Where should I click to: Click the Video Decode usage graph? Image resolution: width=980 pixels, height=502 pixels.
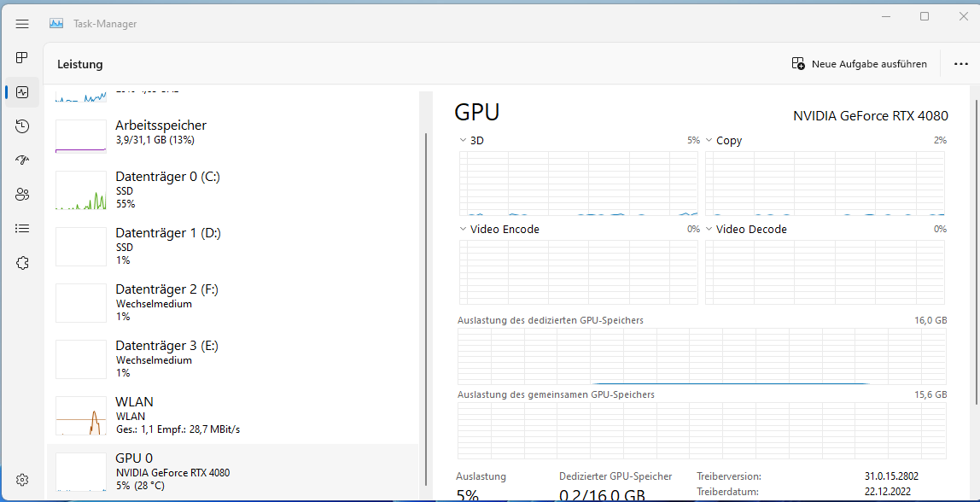point(825,272)
